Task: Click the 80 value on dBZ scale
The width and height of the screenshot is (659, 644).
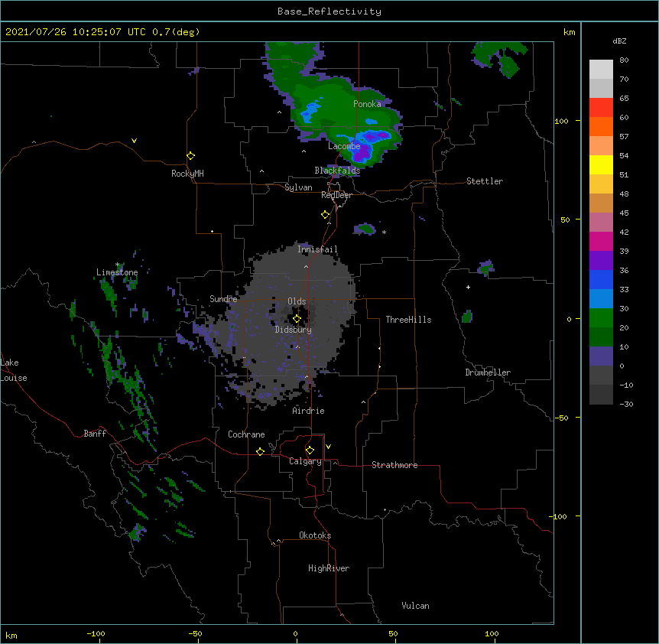Action: [624, 60]
